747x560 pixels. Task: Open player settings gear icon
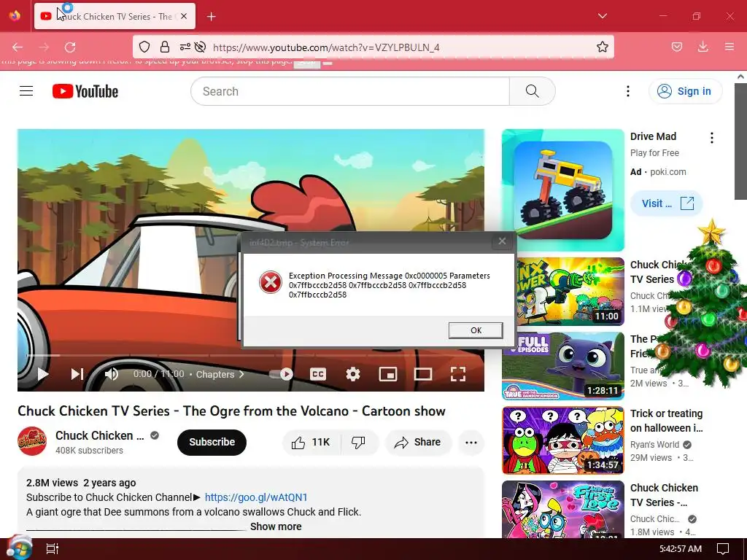coord(352,374)
